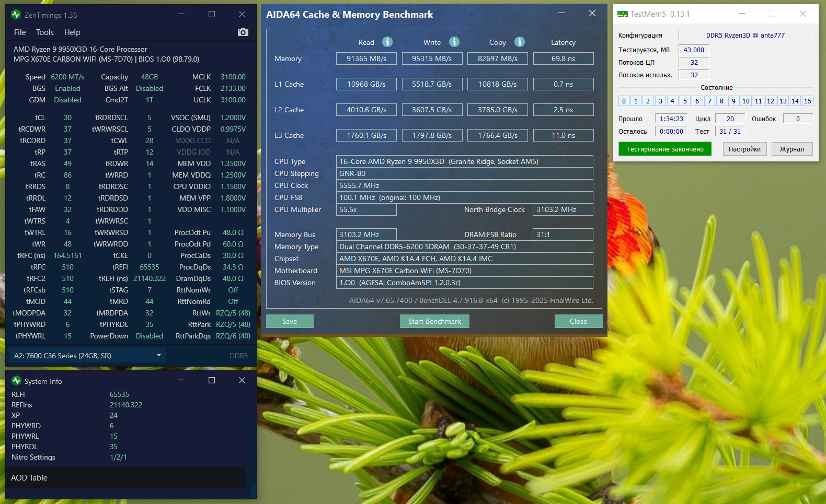Click the tested memory 43 008 MB field
Viewport: 826px width, 504px height.
[x=694, y=50]
